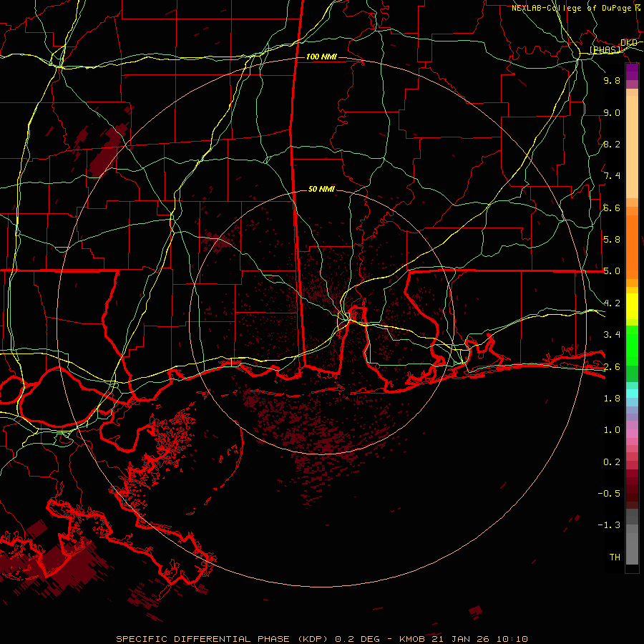Select the 7.4 color scale value
Screen dimensions: 644x644
(612, 176)
